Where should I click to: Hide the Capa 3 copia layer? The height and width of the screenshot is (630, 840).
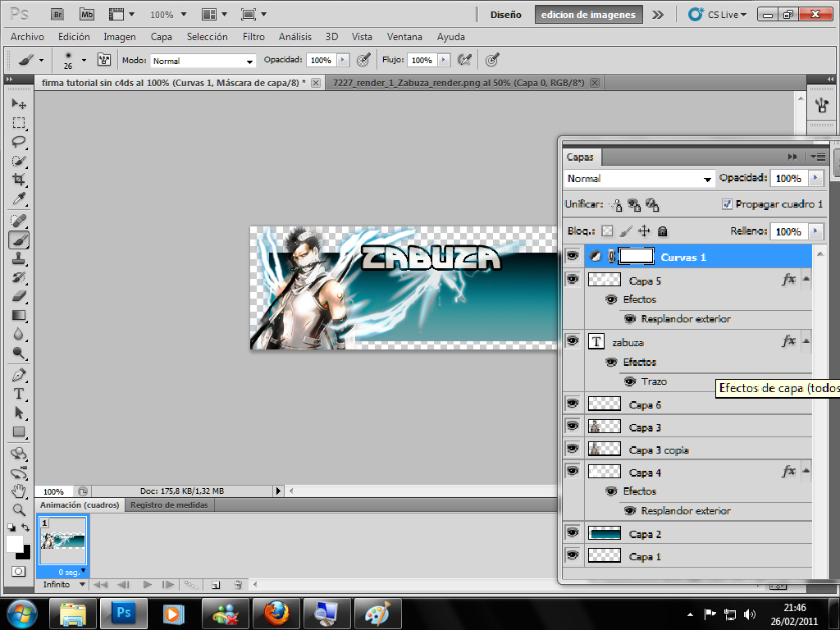click(x=573, y=449)
